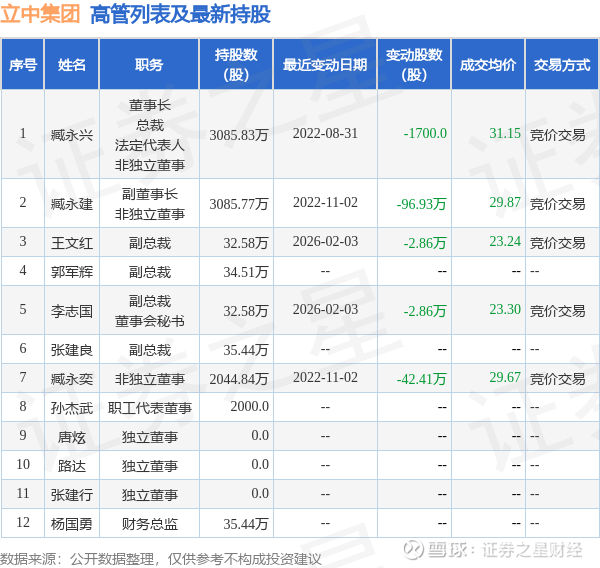Screen dimensions: 600x568
Task: Click the 副董事长 position text
Action: click(x=150, y=194)
